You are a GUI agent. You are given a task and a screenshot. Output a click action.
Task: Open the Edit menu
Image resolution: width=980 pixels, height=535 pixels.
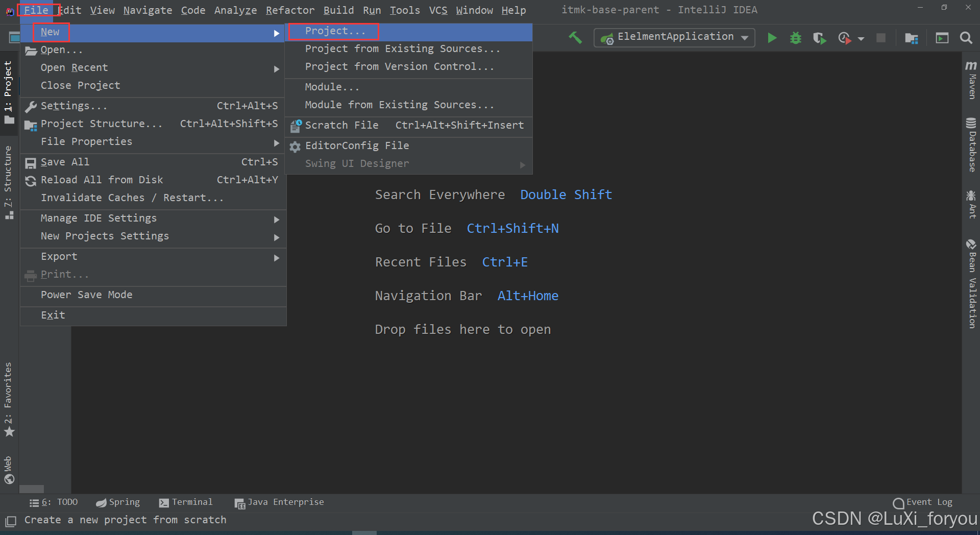click(x=69, y=10)
